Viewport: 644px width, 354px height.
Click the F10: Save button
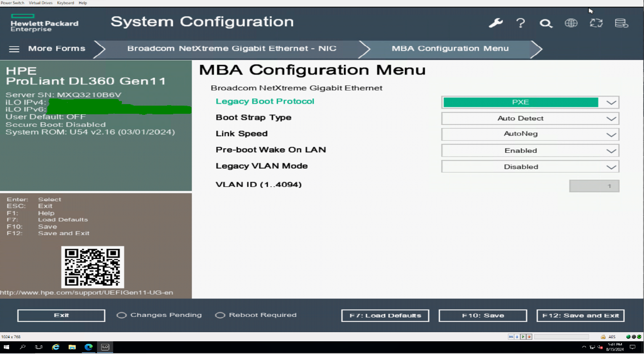tap(482, 315)
